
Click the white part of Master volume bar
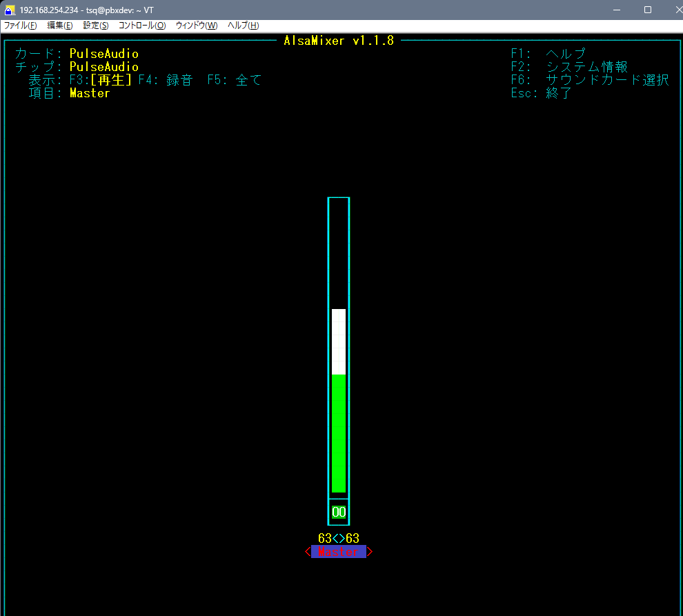coord(339,341)
